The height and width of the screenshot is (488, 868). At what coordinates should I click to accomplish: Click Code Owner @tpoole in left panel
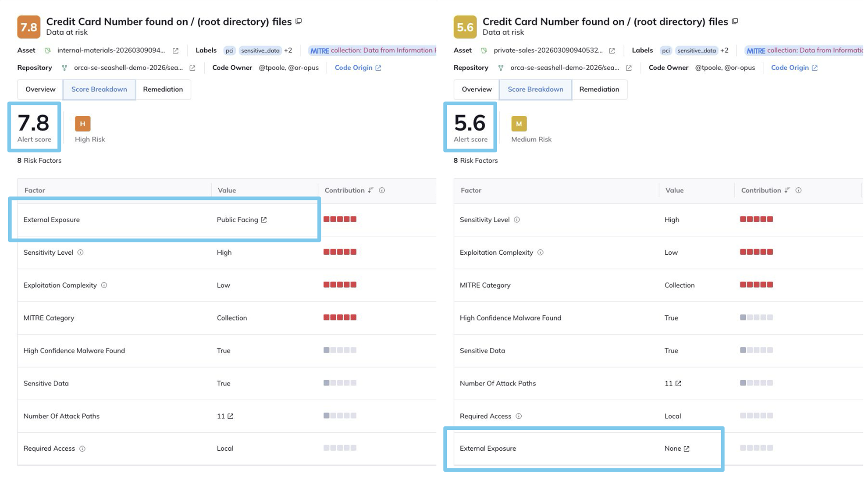point(271,68)
